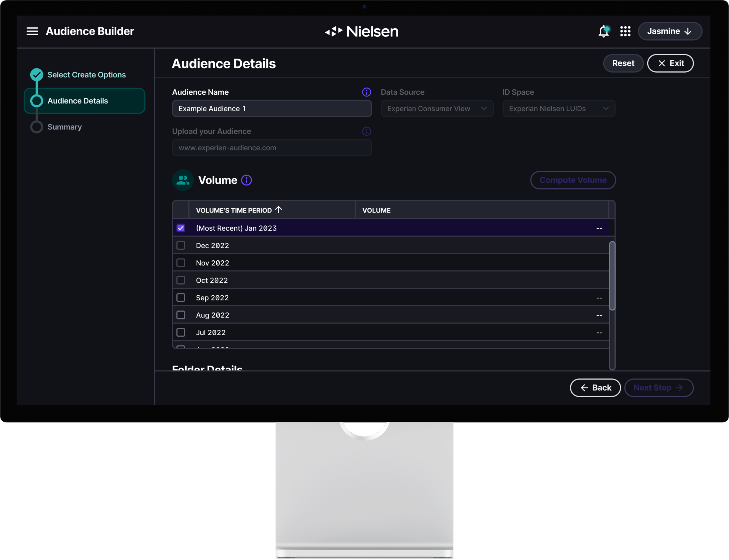Uncheck the Most Recent Jan 2023 checkbox
729x560 pixels.
coord(181,228)
